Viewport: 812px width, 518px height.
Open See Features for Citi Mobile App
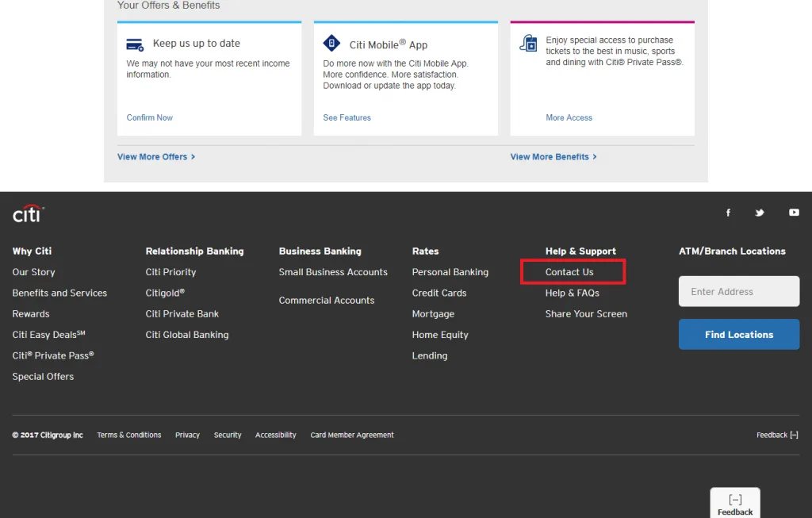click(x=347, y=117)
